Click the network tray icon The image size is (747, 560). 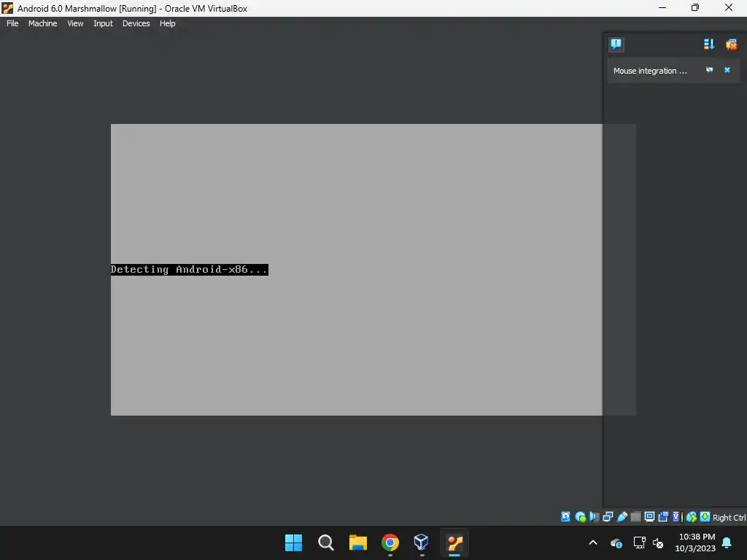[x=639, y=542]
